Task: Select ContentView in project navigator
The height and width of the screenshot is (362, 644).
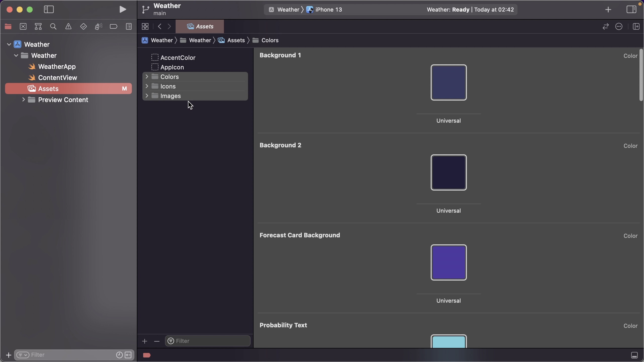Action: 57,78
